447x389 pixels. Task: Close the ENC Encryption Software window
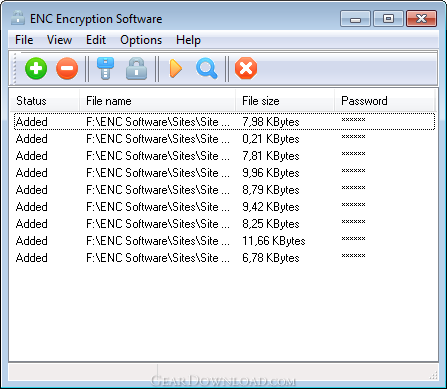tap(421, 19)
